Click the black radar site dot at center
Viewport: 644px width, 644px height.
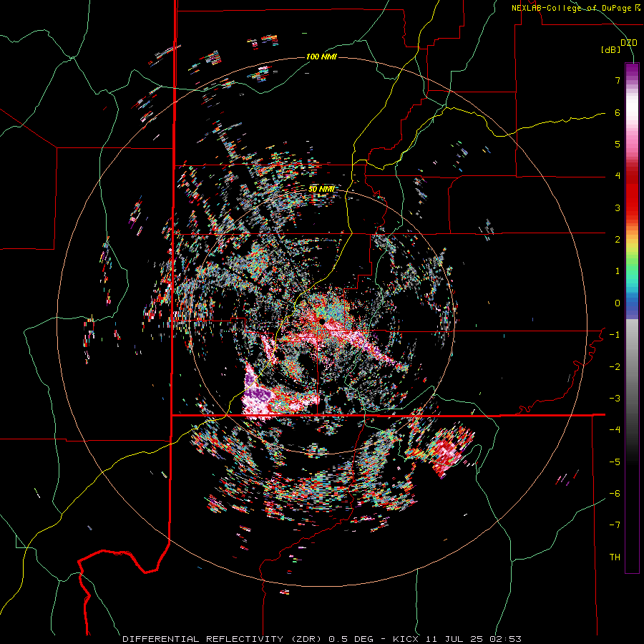click(x=321, y=321)
